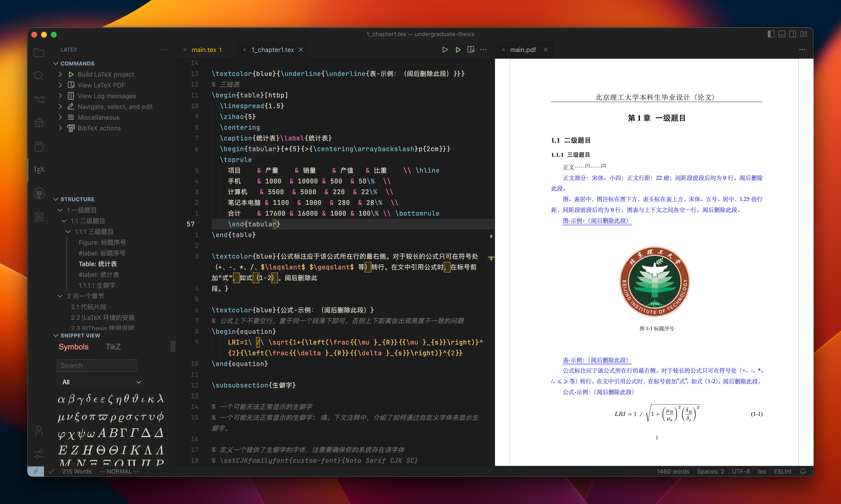Toggle the primary sidebar visibility
Screen dimensions: 841x504
(x=771, y=34)
